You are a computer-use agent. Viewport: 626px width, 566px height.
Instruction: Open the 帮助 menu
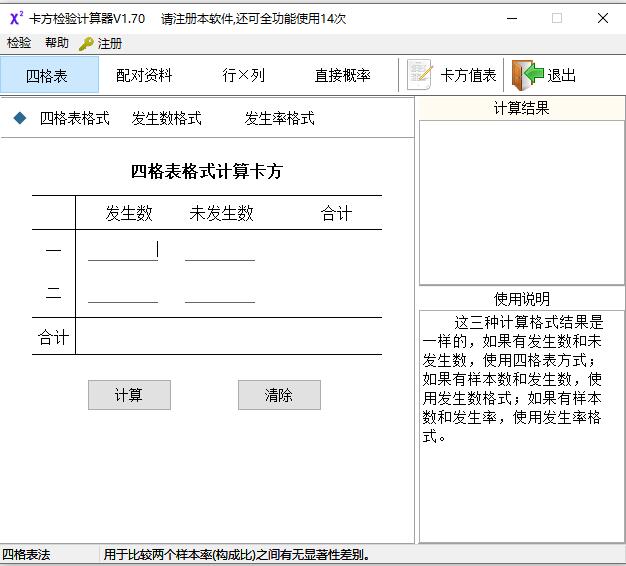[x=56, y=43]
